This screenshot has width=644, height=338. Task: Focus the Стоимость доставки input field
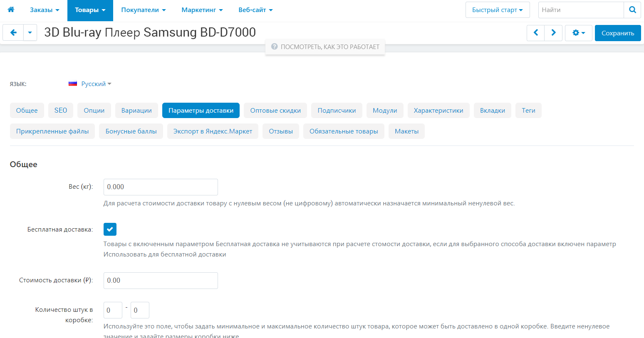tap(161, 280)
